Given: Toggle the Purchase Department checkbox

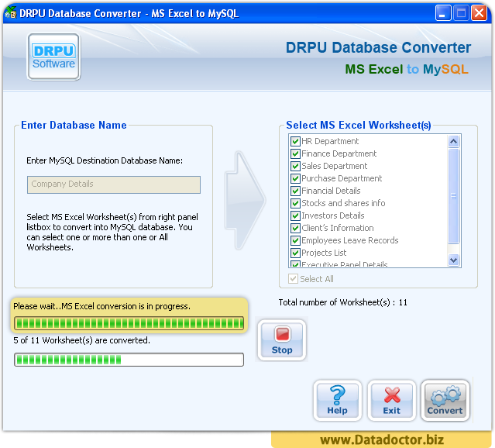Looking at the screenshot, I should [295, 178].
